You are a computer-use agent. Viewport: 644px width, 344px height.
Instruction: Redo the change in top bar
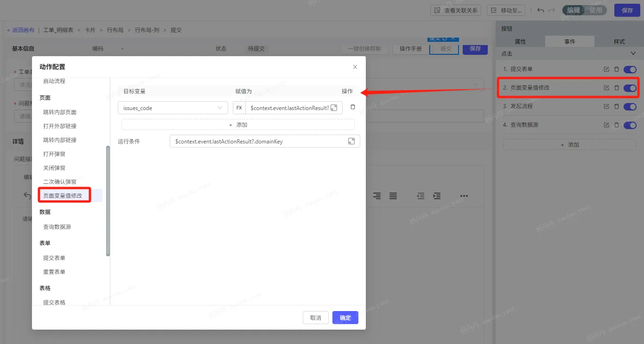point(552,10)
